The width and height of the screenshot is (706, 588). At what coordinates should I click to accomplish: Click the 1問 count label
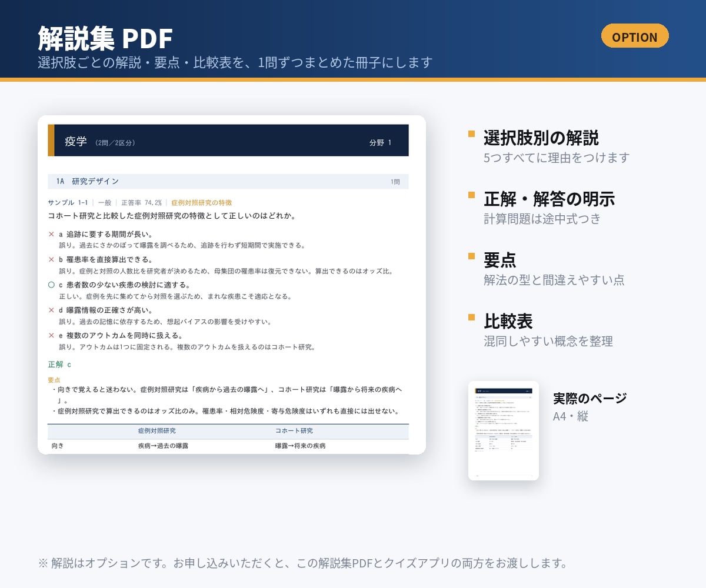pos(395,182)
